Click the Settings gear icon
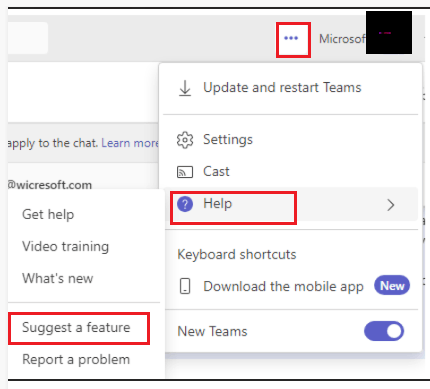Screen dimensions: 430x389 pos(185,140)
